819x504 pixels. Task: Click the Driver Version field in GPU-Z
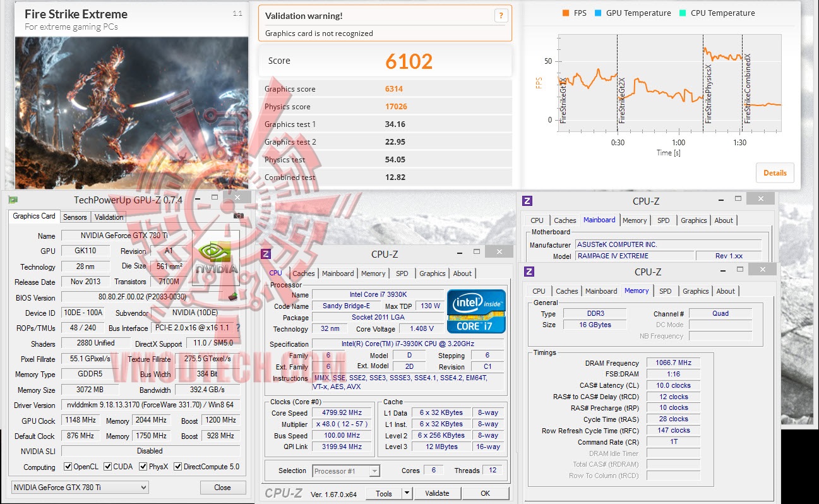click(x=150, y=405)
